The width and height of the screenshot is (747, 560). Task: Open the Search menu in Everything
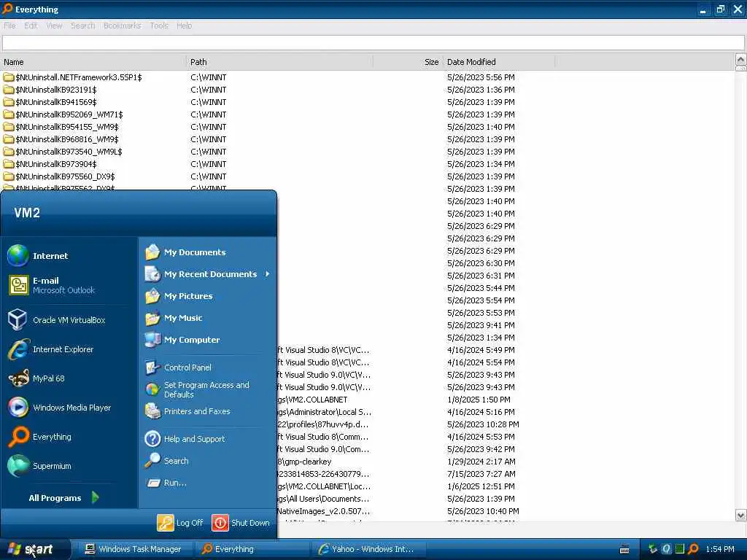tap(83, 26)
